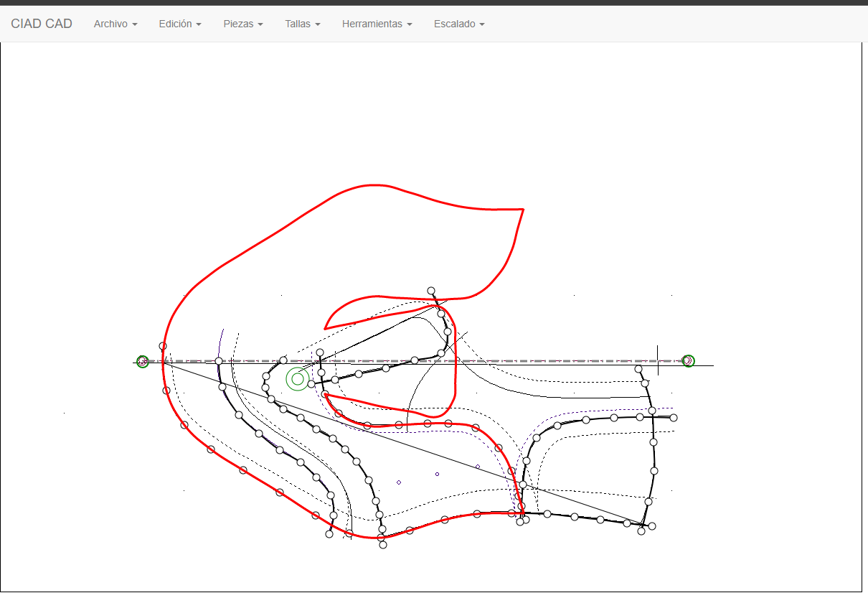This screenshot has height=598, width=868.
Task: Expand the Piezas menu
Action: tap(243, 24)
